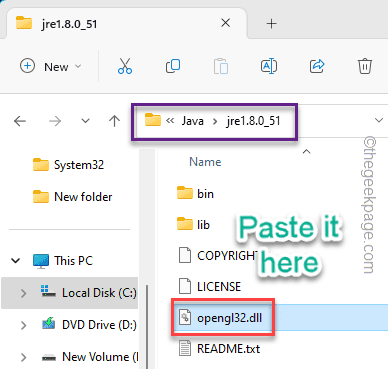The image size is (388, 369).
Task: Select the lib folder
Action: 193,225
